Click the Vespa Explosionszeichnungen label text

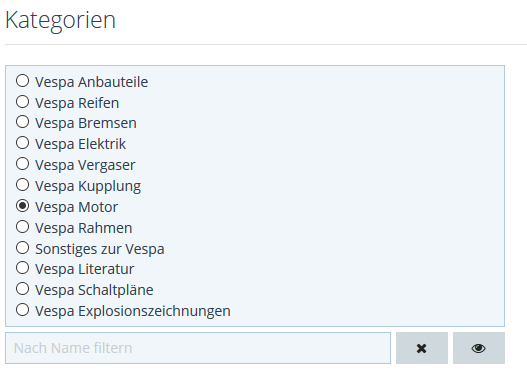pyautogui.click(x=133, y=311)
